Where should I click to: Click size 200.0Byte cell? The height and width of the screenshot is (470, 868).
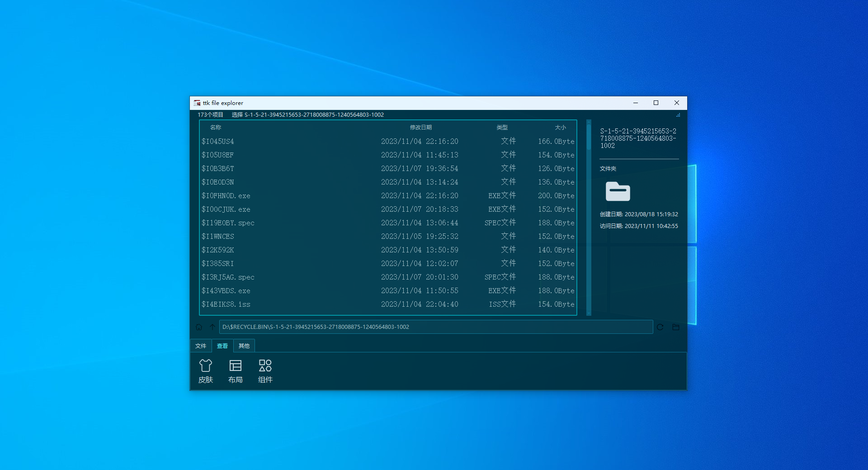[556, 196]
